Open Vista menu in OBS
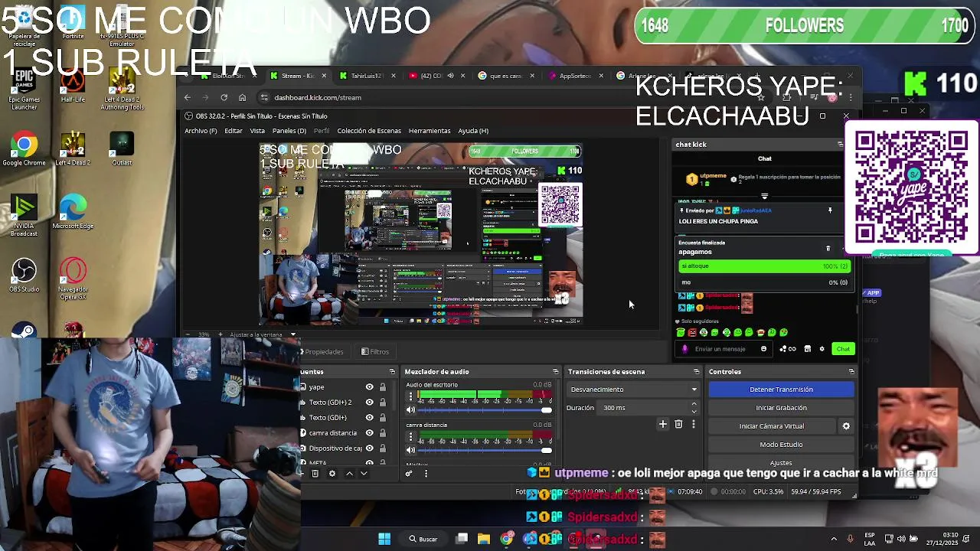Image resolution: width=980 pixels, height=551 pixels. point(257,131)
